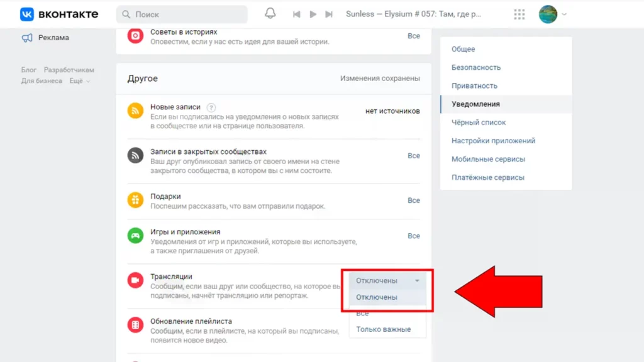
Task: Expand the Ещё menu in footer
Action: click(x=79, y=81)
